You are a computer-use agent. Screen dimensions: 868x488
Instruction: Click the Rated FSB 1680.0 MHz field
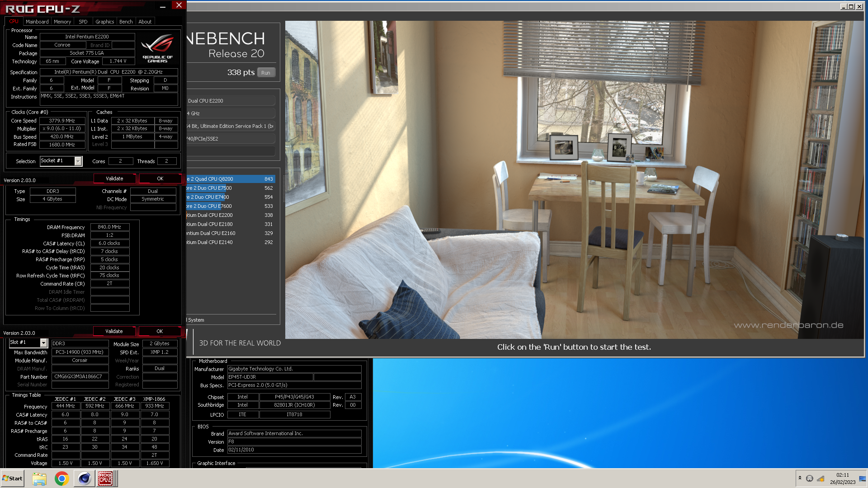click(62, 145)
